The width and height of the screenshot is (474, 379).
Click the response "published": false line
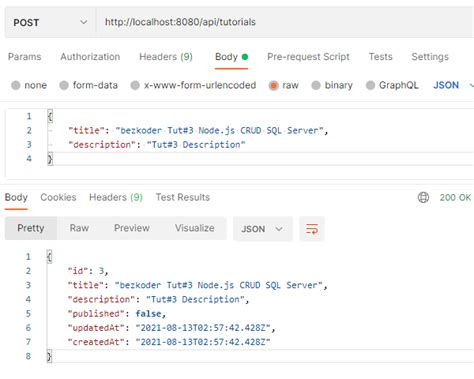pyautogui.click(x=117, y=314)
